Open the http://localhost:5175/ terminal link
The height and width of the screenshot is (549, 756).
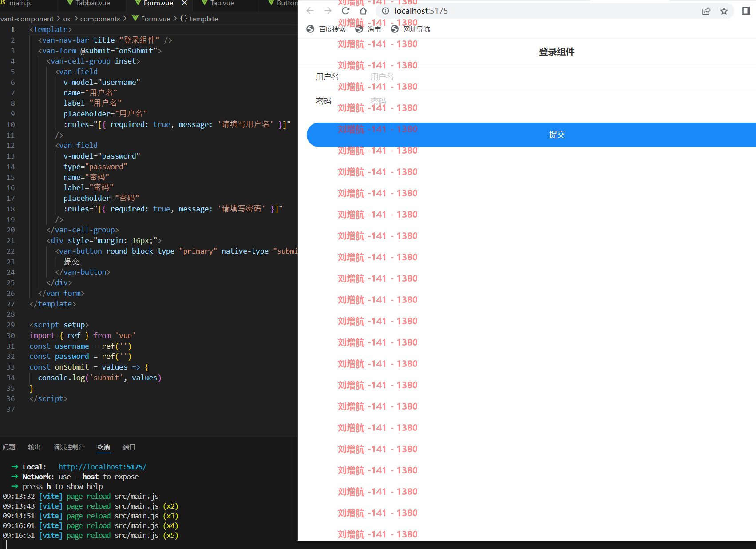click(x=102, y=467)
